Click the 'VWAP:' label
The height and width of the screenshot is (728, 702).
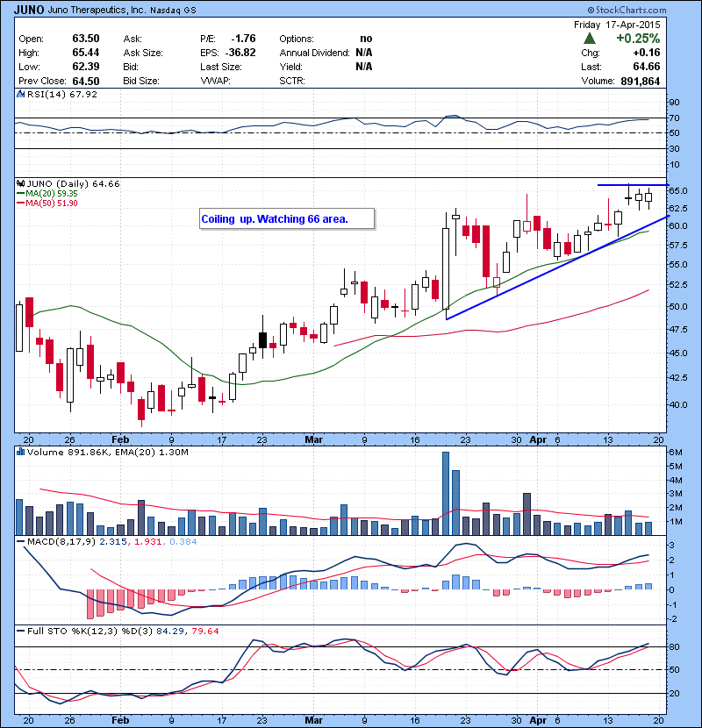215,81
